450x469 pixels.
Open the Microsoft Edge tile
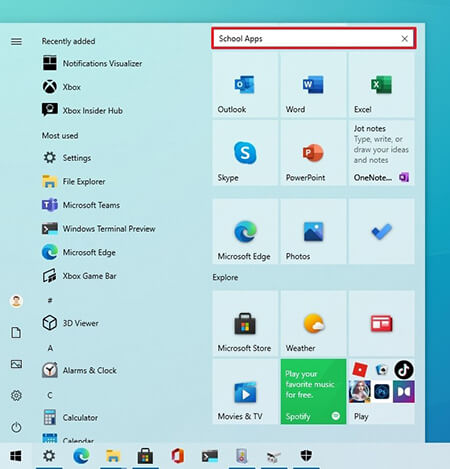pyautogui.click(x=245, y=232)
